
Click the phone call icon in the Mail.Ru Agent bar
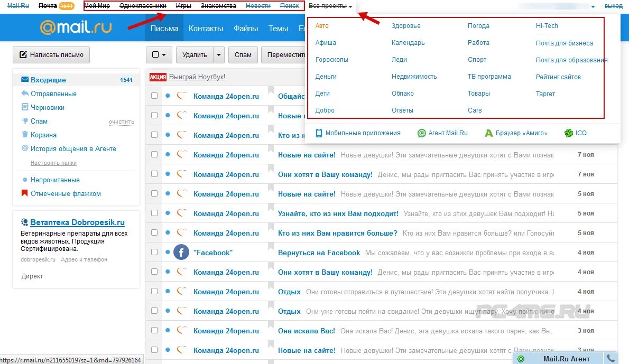click(610, 358)
